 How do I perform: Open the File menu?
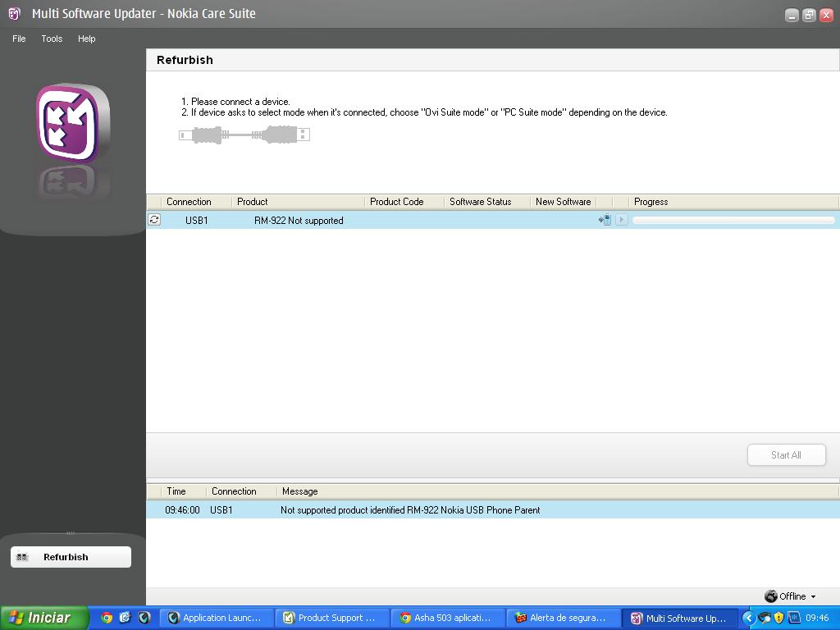click(x=19, y=39)
